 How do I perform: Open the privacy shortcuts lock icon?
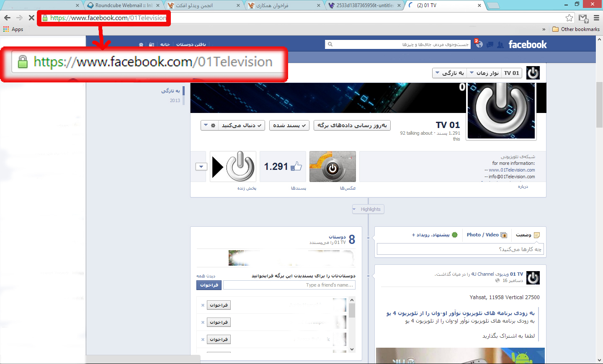click(x=152, y=44)
